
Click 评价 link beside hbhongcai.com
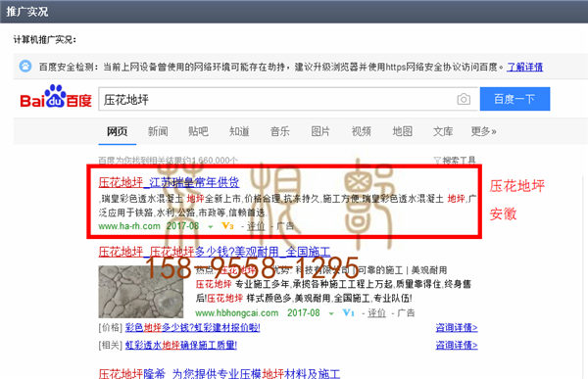click(376, 312)
